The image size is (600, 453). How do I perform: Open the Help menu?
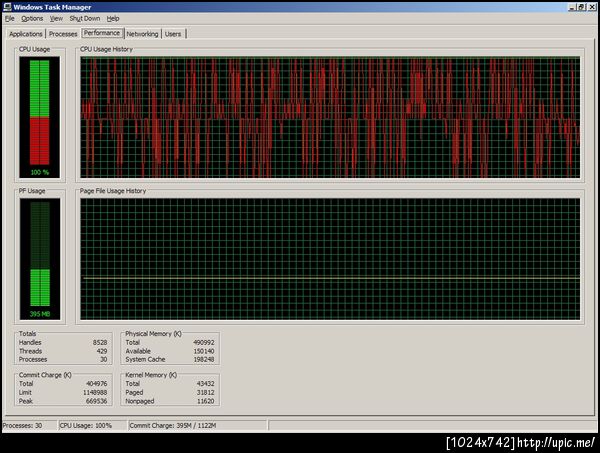pos(113,18)
